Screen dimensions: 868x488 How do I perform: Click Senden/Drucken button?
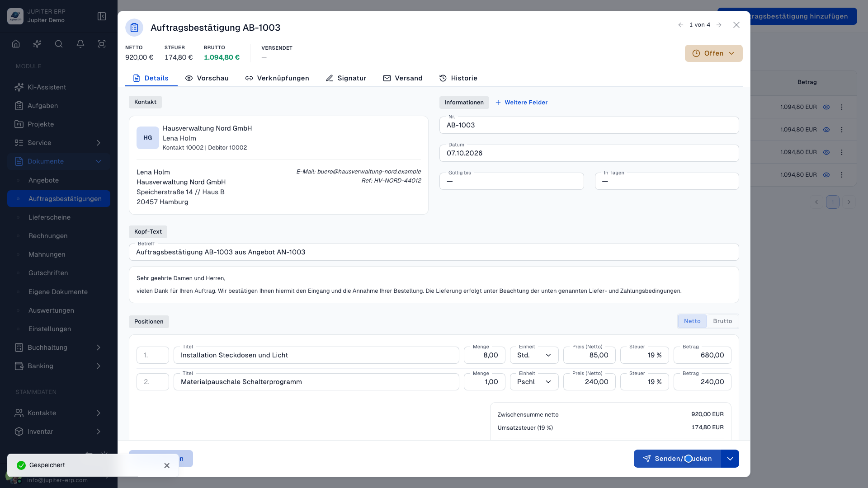(677, 459)
